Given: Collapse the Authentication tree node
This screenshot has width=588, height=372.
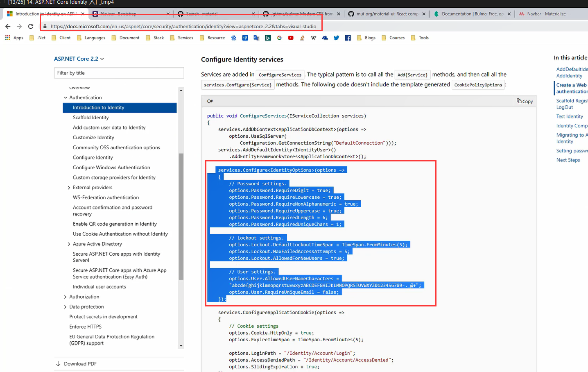Looking at the screenshot, I should (x=66, y=98).
